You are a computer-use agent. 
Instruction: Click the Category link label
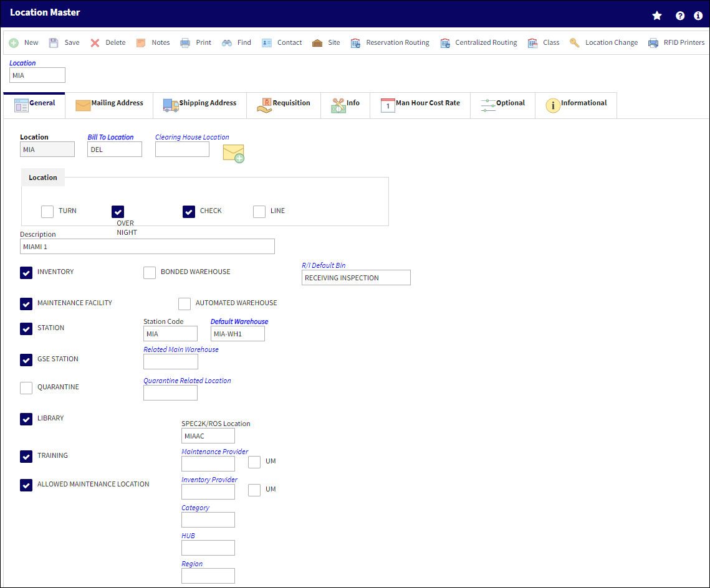(x=196, y=508)
